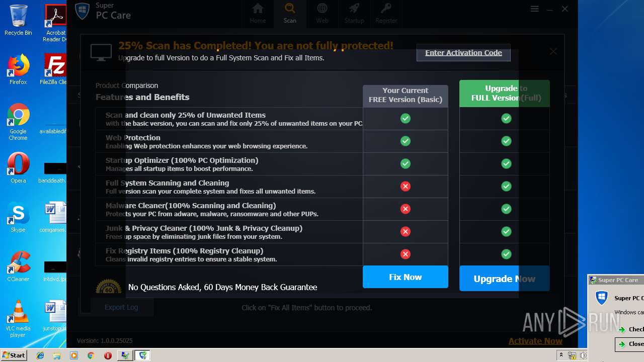Click the Windows Start button
This screenshot has width=644, height=362.
point(14,355)
